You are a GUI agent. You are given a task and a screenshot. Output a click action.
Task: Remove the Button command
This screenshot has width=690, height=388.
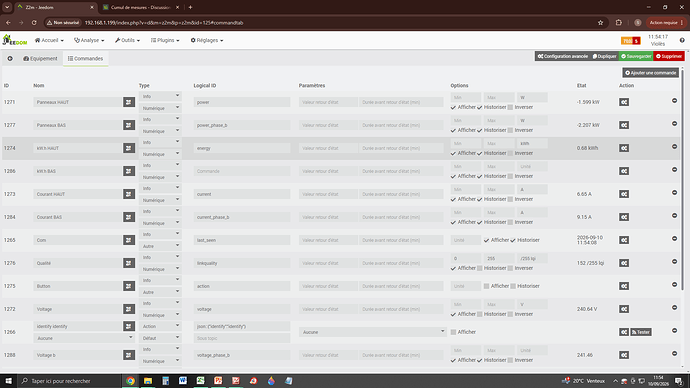click(x=674, y=285)
